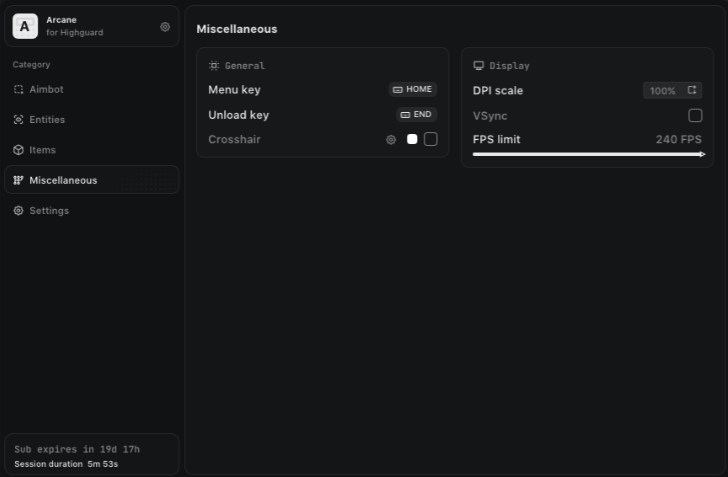Screen dimensions: 728x477
Task: Go to the Settings category
Action: pyautogui.click(x=91, y=210)
